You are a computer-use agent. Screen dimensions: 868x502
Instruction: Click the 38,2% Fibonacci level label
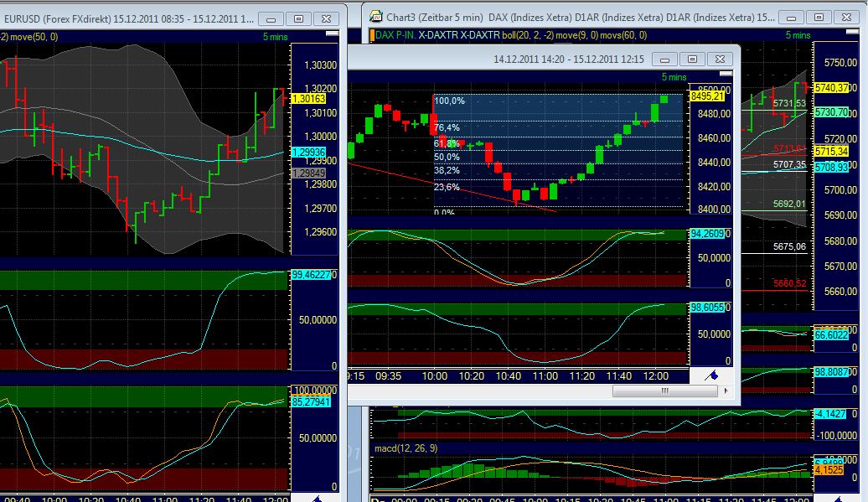pyautogui.click(x=447, y=170)
